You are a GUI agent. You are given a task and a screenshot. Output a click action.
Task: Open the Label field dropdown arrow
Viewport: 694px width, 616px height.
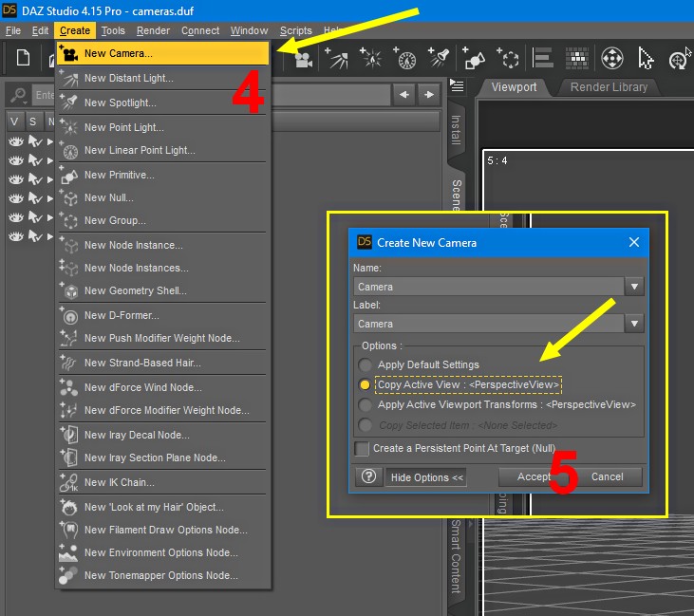[x=634, y=324]
